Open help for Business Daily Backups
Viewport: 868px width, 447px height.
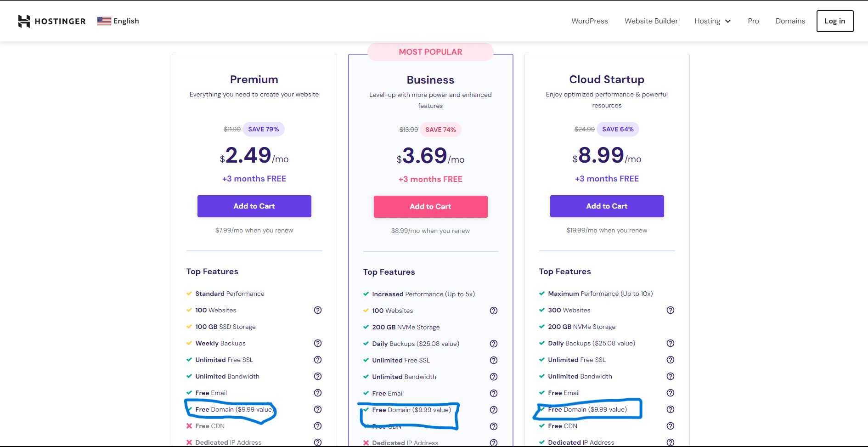point(494,343)
